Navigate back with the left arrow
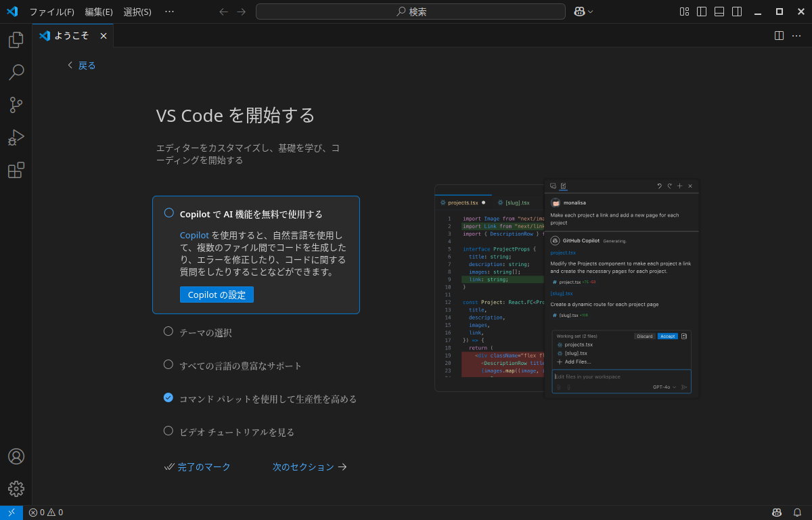812x520 pixels. 224,12
